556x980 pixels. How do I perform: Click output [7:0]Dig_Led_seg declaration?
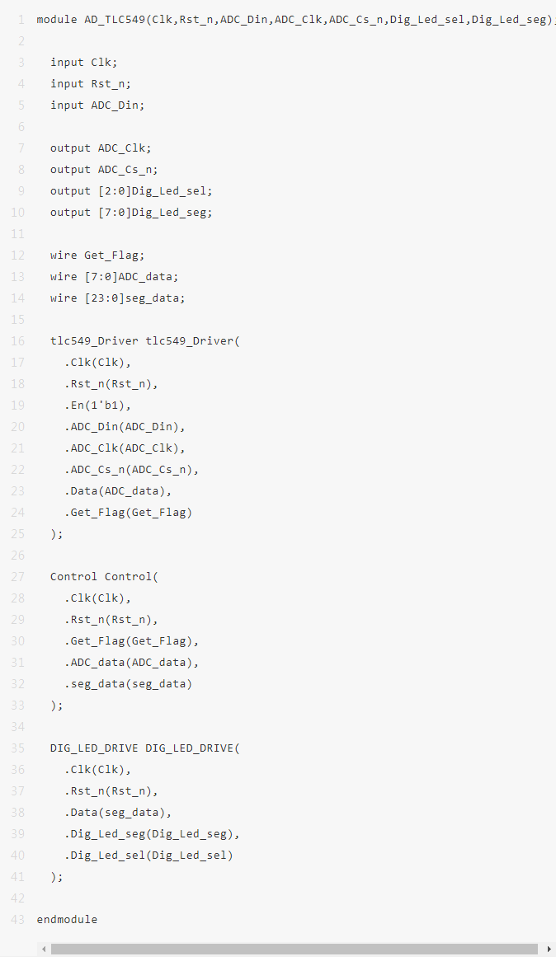[131, 213]
